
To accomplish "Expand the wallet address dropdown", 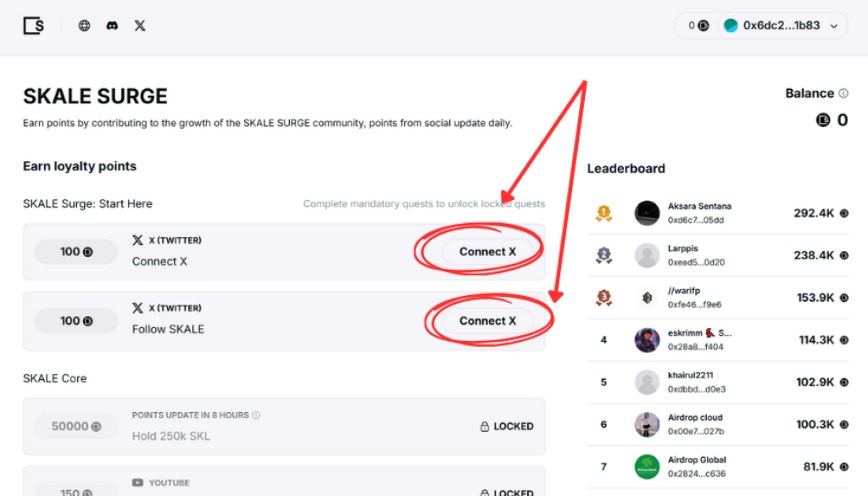I will (x=834, y=25).
